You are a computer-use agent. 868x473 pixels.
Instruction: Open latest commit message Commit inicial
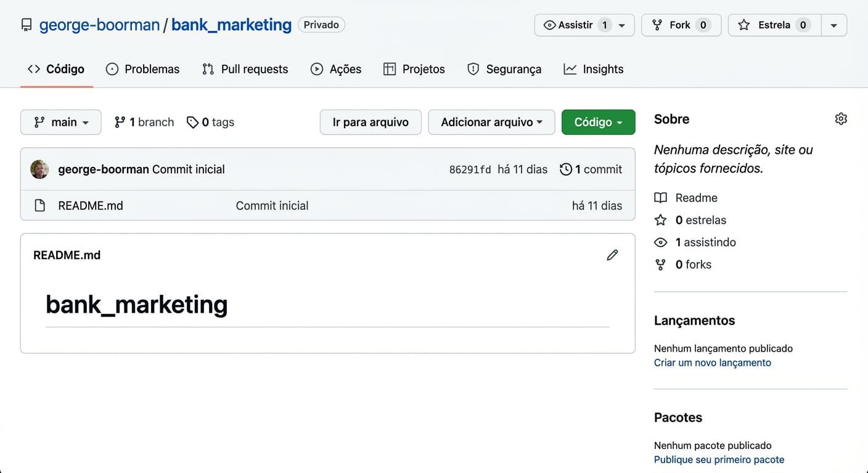[x=189, y=169]
